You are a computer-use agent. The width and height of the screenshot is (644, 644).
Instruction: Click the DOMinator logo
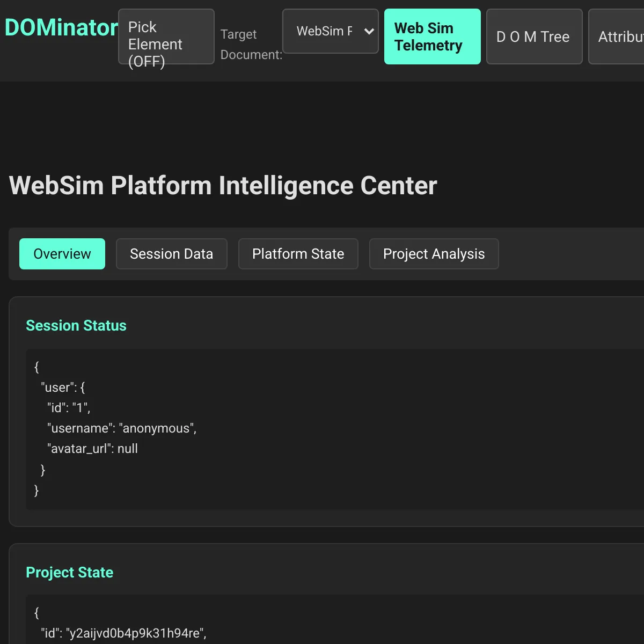pos(61,27)
